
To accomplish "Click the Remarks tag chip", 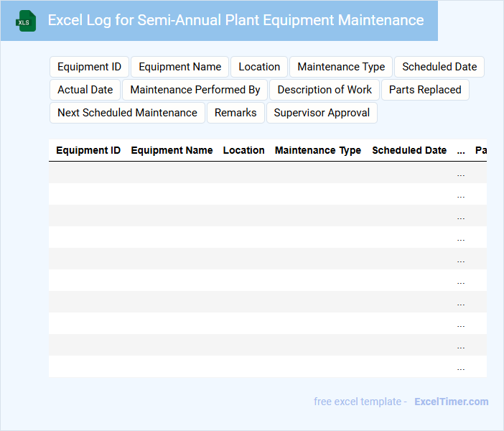I will coord(235,113).
